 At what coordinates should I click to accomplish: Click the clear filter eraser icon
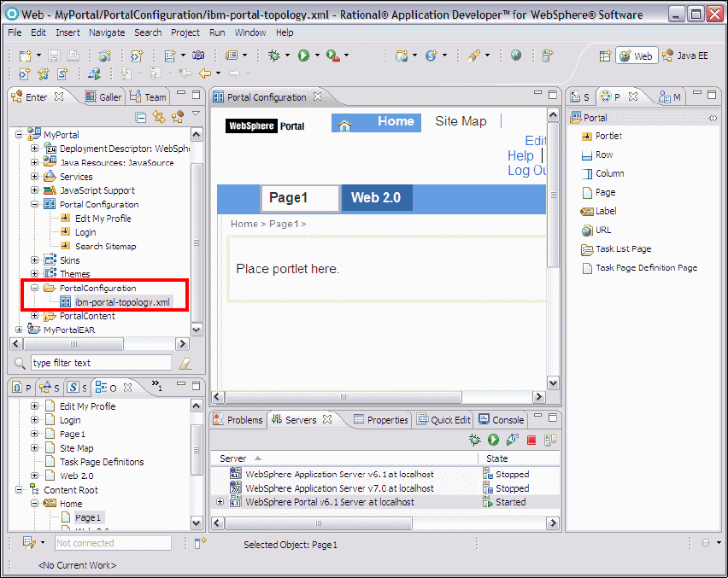[185, 364]
